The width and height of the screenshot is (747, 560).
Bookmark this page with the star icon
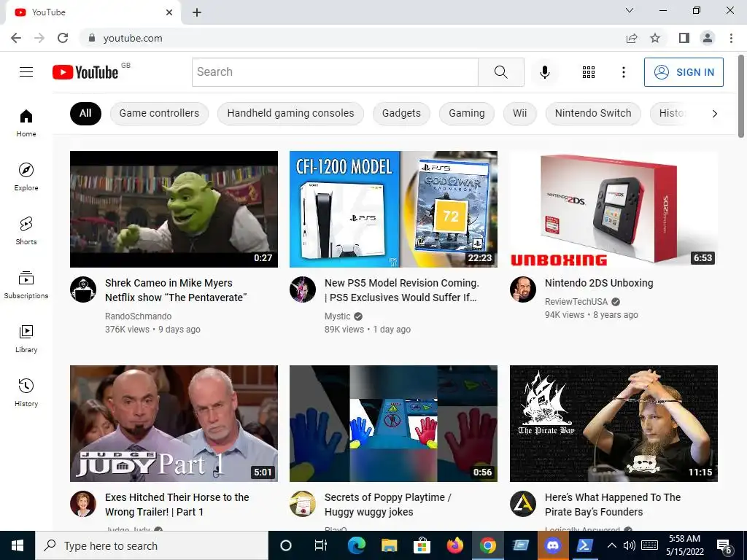655,38
